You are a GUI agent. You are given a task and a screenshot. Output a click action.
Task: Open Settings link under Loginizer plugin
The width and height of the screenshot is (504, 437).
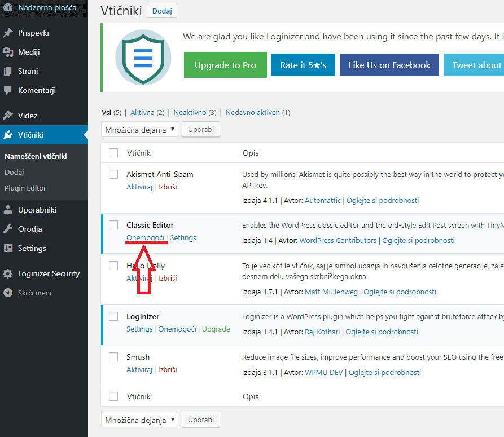(139, 329)
